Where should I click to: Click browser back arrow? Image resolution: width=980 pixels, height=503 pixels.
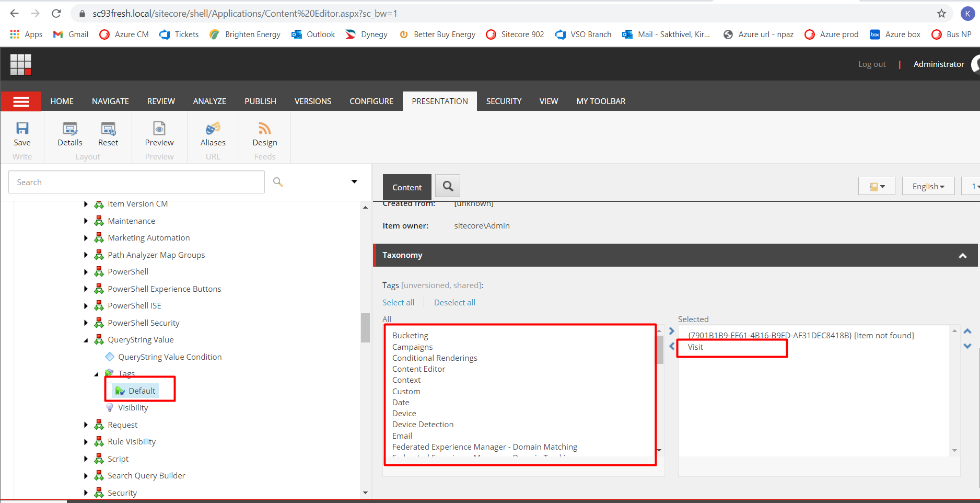(x=15, y=14)
